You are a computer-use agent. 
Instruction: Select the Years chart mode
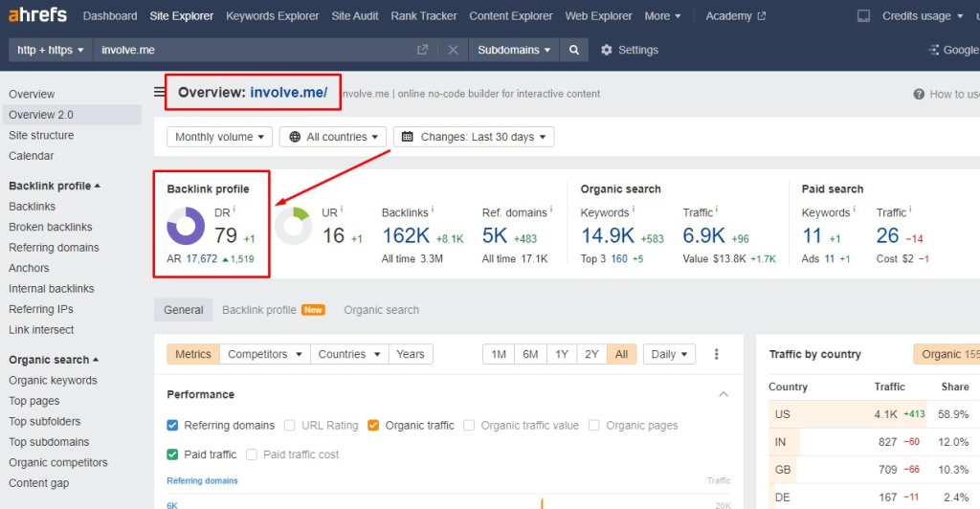tap(410, 354)
